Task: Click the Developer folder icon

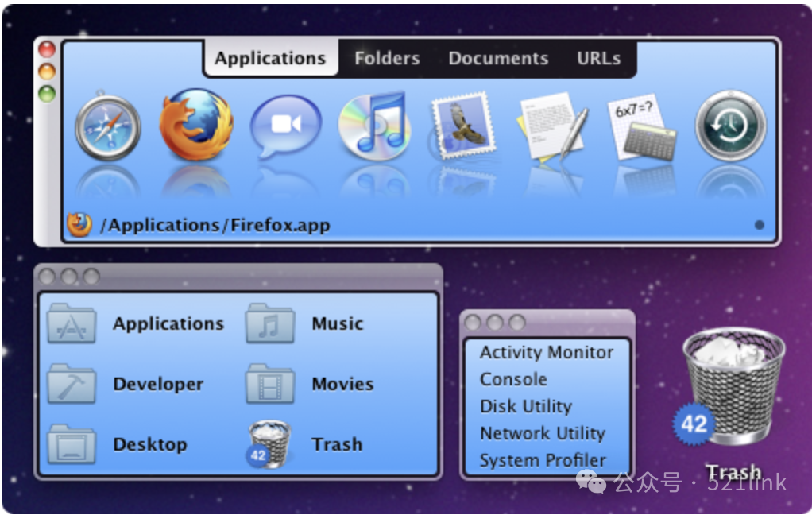Action: click(72, 384)
